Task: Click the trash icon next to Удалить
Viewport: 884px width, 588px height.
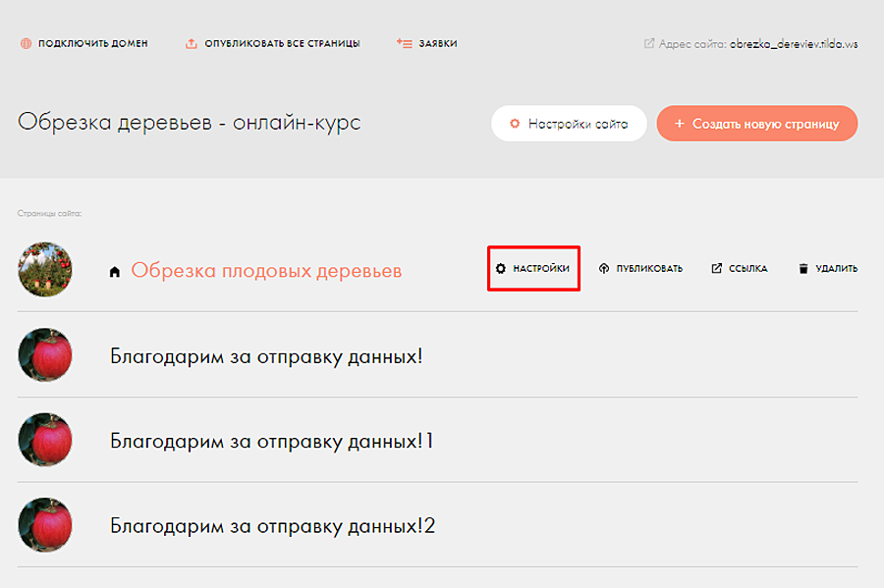Action: point(803,269)
